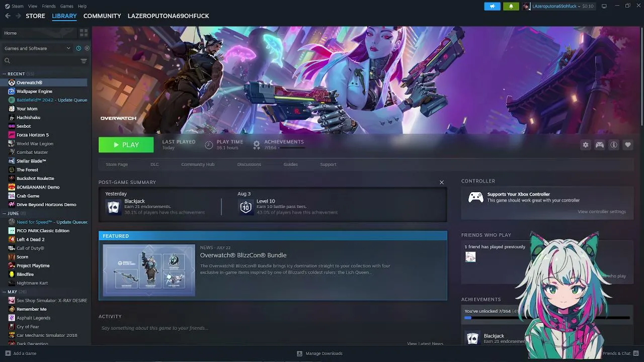644x362 pixels.
Task: Open the Steam menu
Action: [17, 6]
